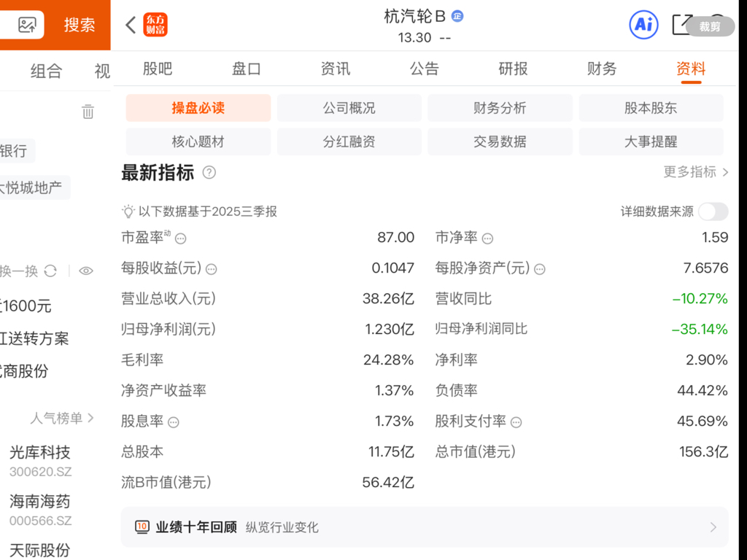Click the help icon beside 最新指标
The image size is (747, 560).
(x=209, y=173)
